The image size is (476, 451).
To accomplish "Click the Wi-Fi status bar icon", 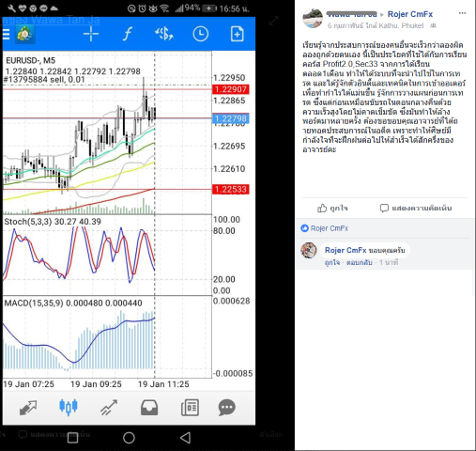I will [164, 8].
